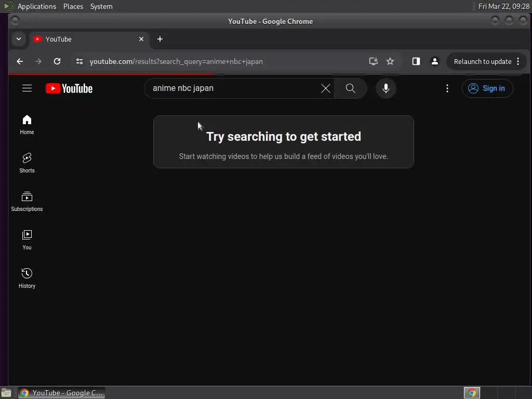The image size is (532, 399).
Task: Click show desktop icon in bottom panel
Action: pyautogui.click(x=6, y=393)
